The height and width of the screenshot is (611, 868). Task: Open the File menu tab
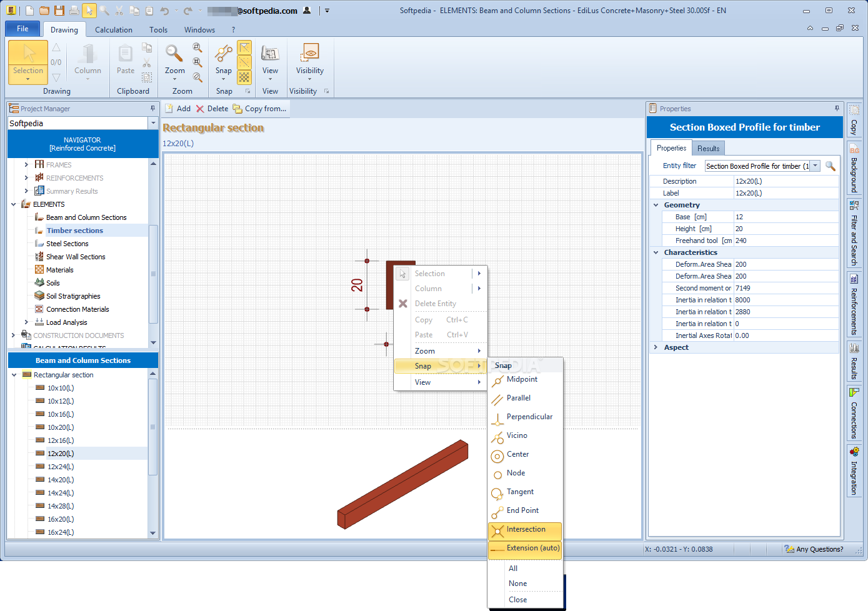pos(22,29)
